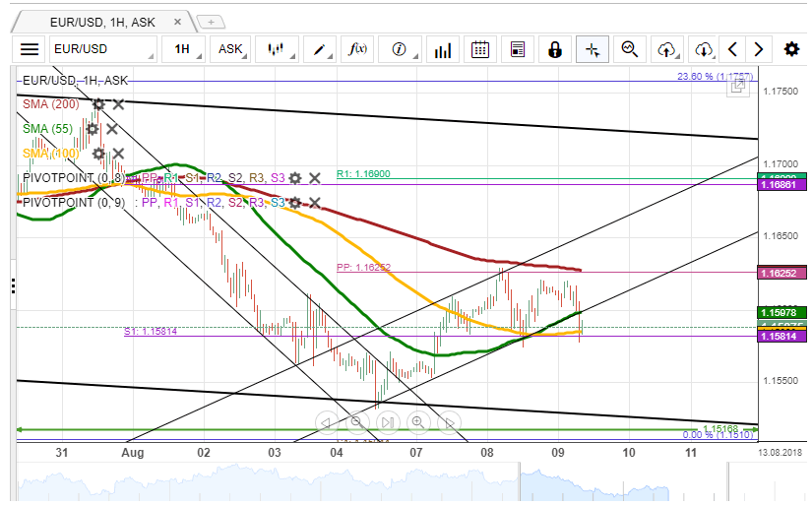Open settings for SMA (55) indicator
Viewport: 812px width, 505px height.
(93, 128)
